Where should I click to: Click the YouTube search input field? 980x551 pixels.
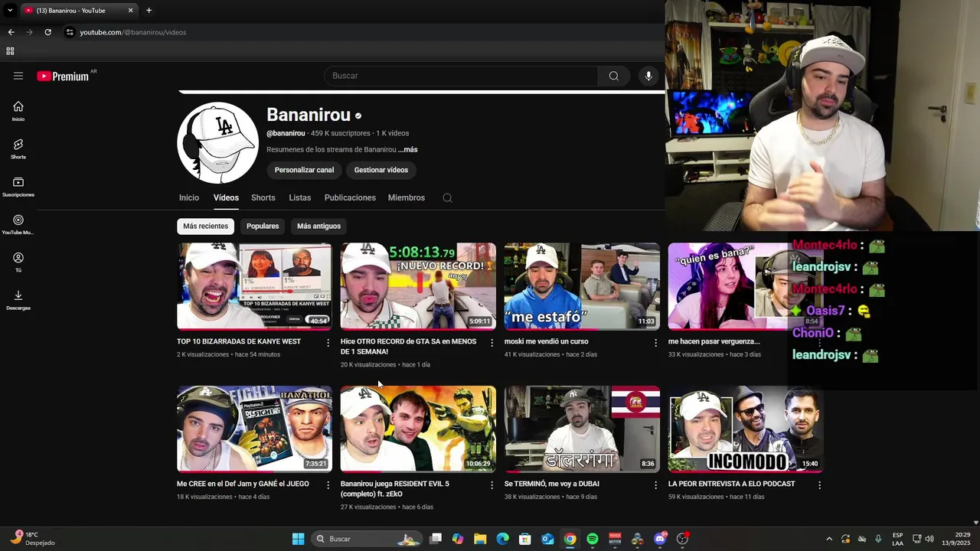462,76
